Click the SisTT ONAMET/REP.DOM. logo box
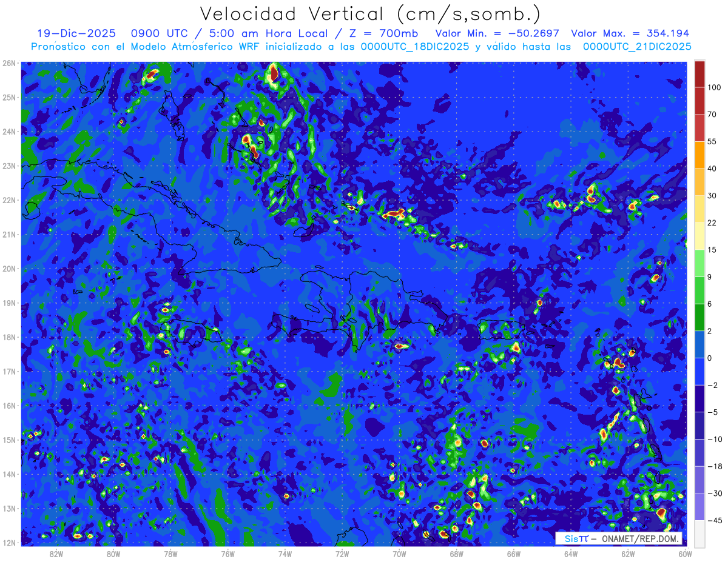 pos(619,538)
